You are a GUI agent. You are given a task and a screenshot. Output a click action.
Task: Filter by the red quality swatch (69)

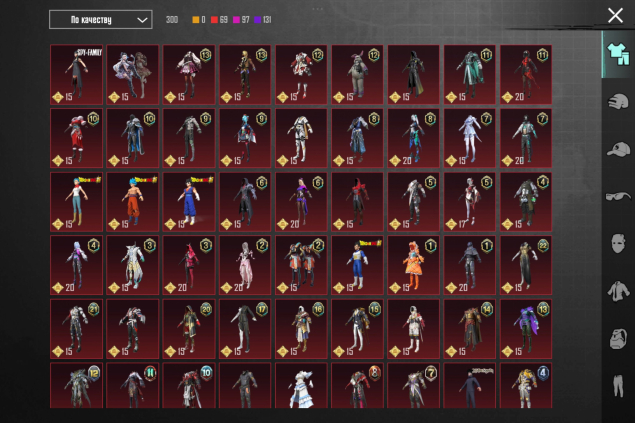tap(214, 20)
